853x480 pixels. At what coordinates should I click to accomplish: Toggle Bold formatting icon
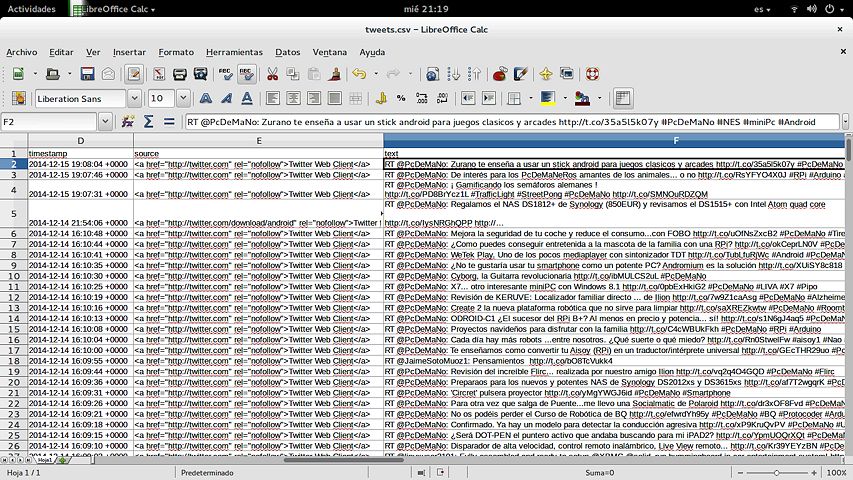[206, 99]
